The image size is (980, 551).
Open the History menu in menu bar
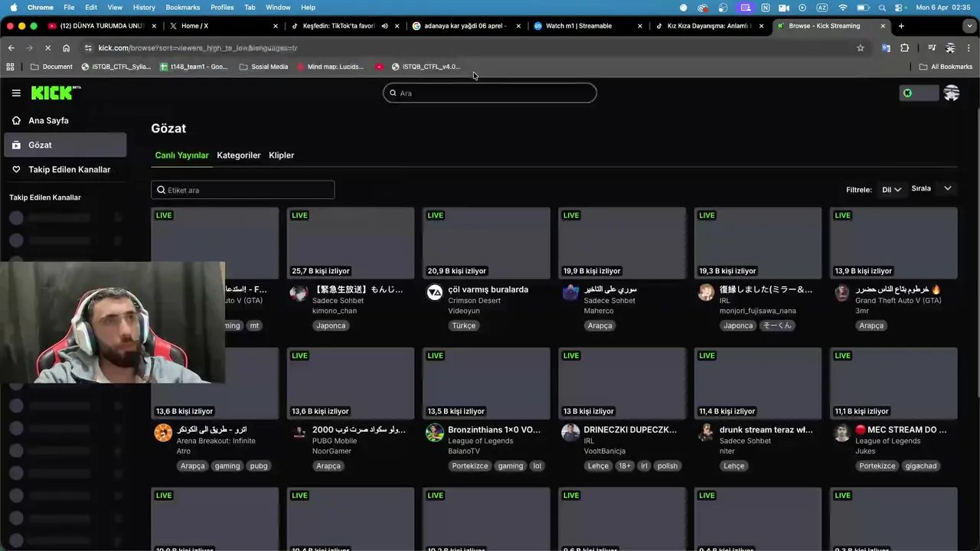click(144, 8)
